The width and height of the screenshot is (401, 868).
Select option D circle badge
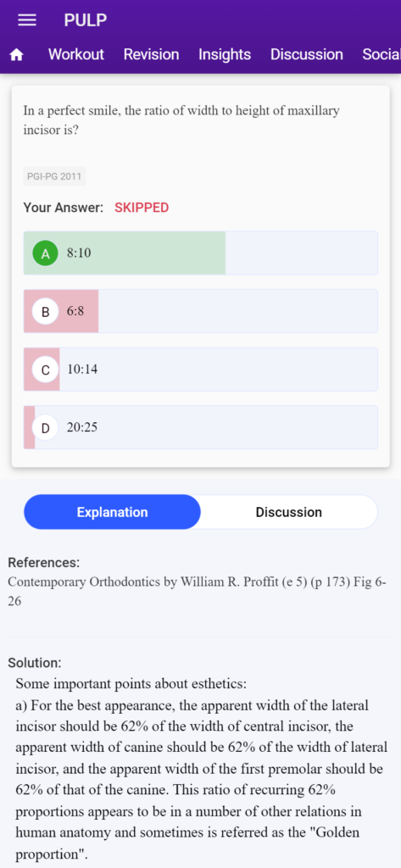46,428
